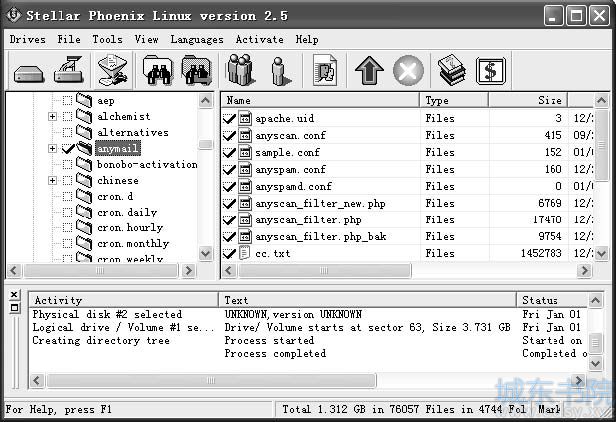
Task: Click the Text column header in log
Action: pos(367,300)
